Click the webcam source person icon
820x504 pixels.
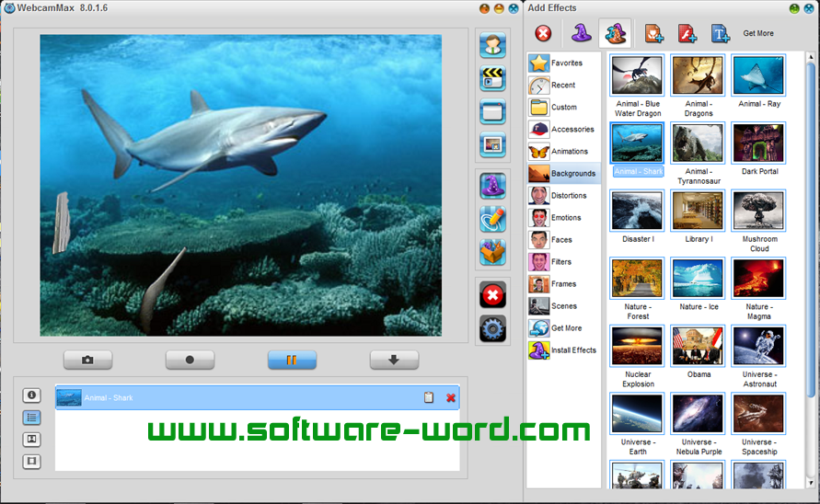[x=492, y=45]
